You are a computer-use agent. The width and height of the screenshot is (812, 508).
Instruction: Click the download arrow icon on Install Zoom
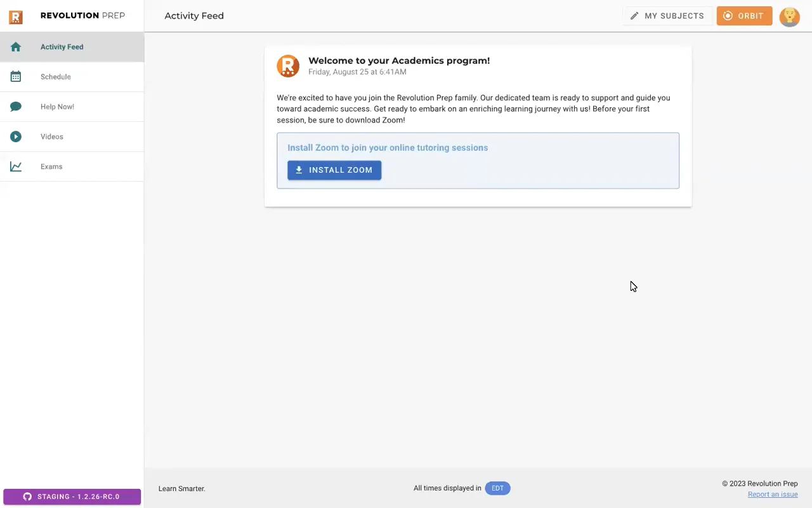299,170
